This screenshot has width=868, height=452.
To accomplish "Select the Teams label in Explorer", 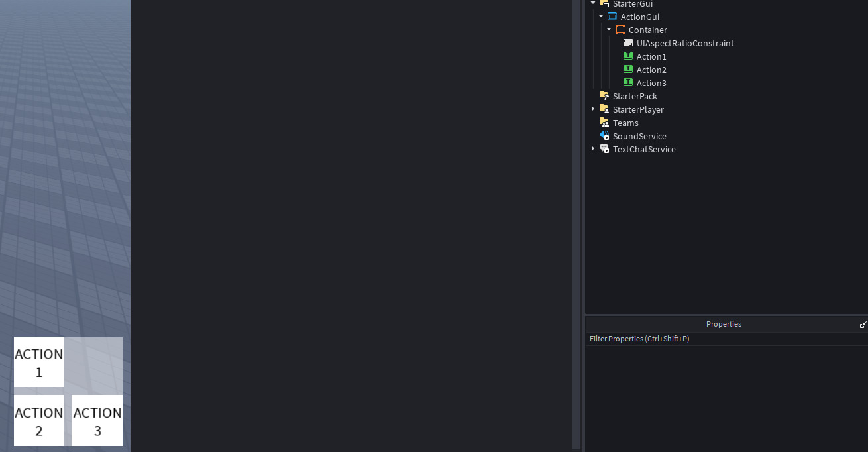I will pyautogui.click(x=625, y=123).
